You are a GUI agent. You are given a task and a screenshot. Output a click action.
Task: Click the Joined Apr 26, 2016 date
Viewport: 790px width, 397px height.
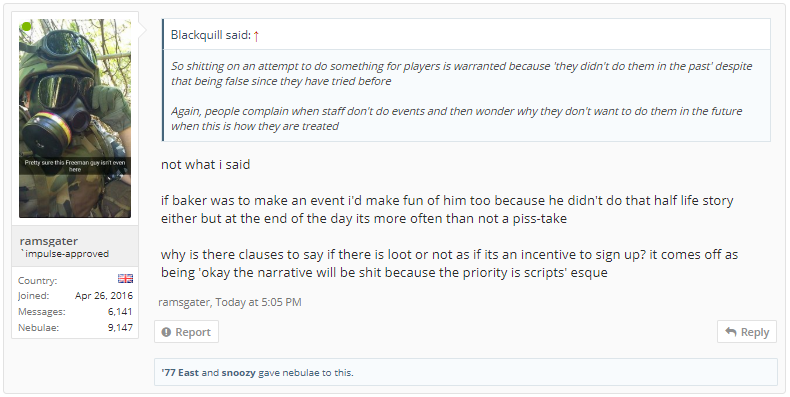104,296
